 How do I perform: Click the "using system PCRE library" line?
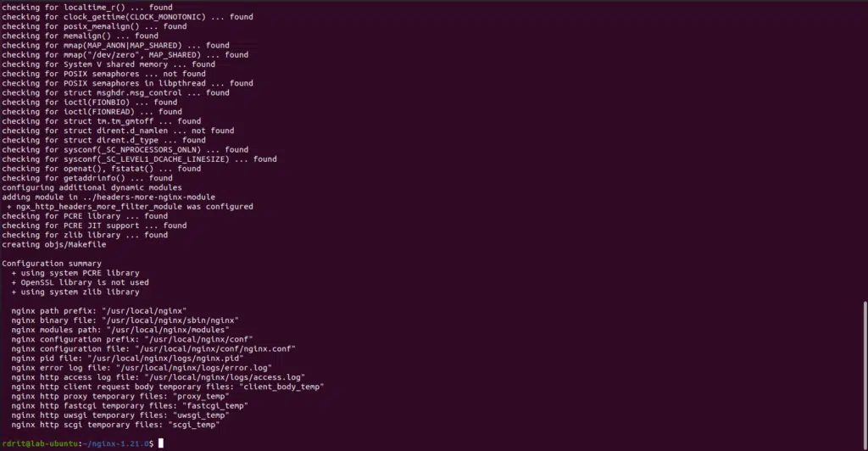[75, 273]
